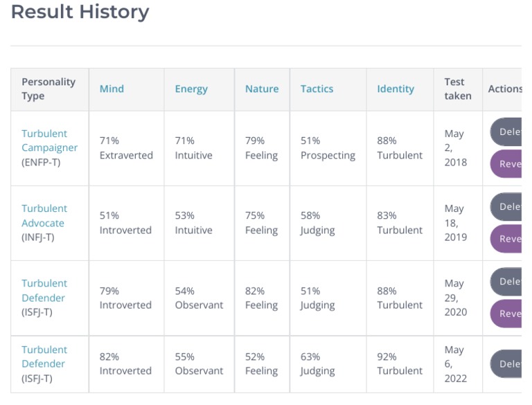Click the Tactics column header
Image resolution: width=532 pixels, height=405 pixels.
317,89
